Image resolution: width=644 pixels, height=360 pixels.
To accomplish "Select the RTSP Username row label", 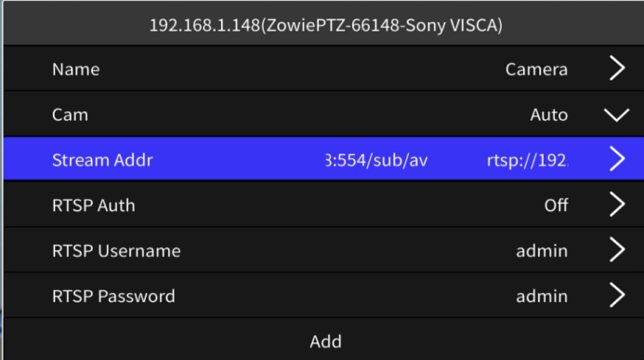I will point(116,250).
